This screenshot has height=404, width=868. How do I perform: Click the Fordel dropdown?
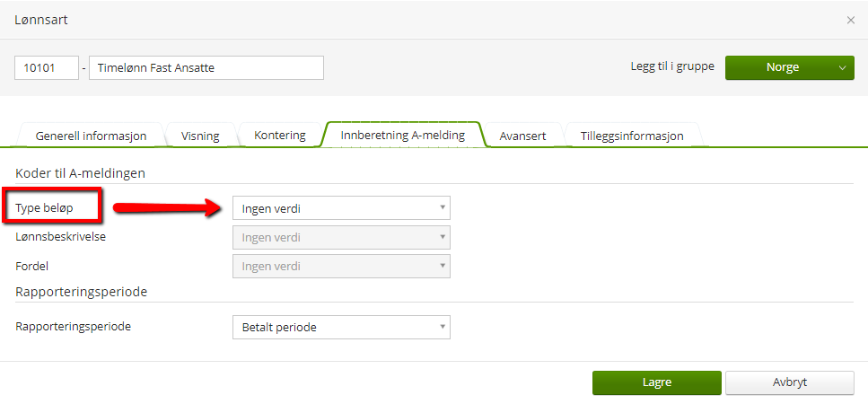point(341,266)
